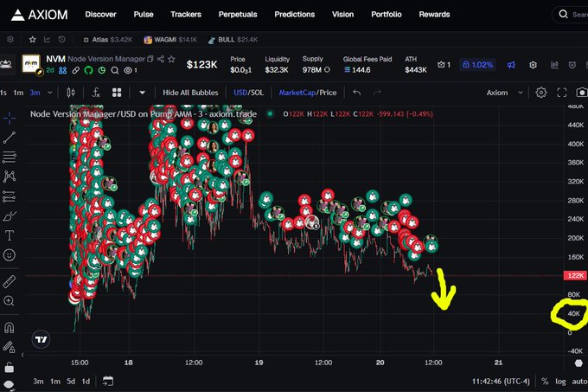Open the Pulse page
The height and width of the screenshot is (392, 588).
pyautogui.click(x=144, y=14)
